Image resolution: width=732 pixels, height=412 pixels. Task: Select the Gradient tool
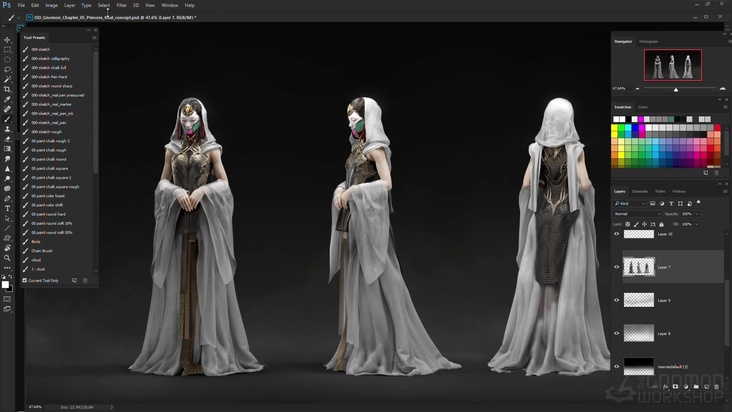pos(7,149)
